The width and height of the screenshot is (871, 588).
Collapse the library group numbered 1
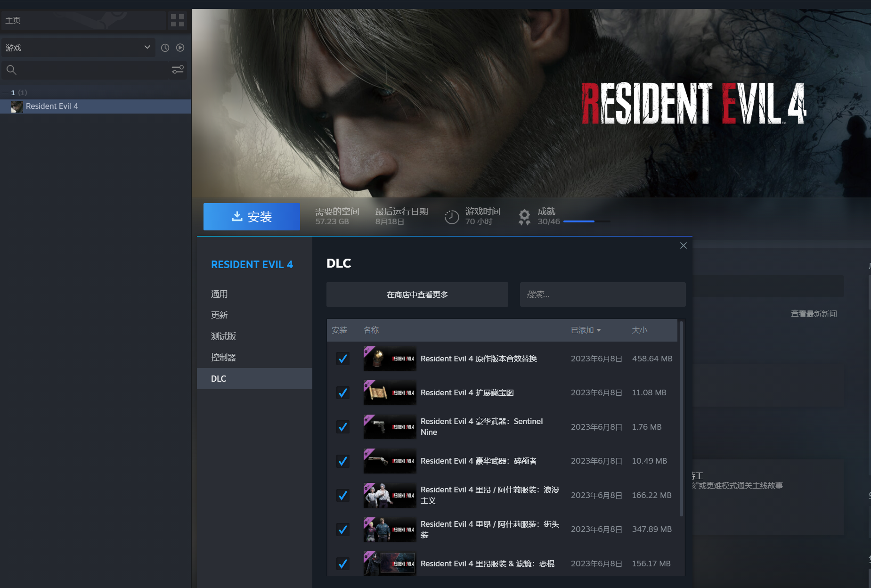pos(5,93)
